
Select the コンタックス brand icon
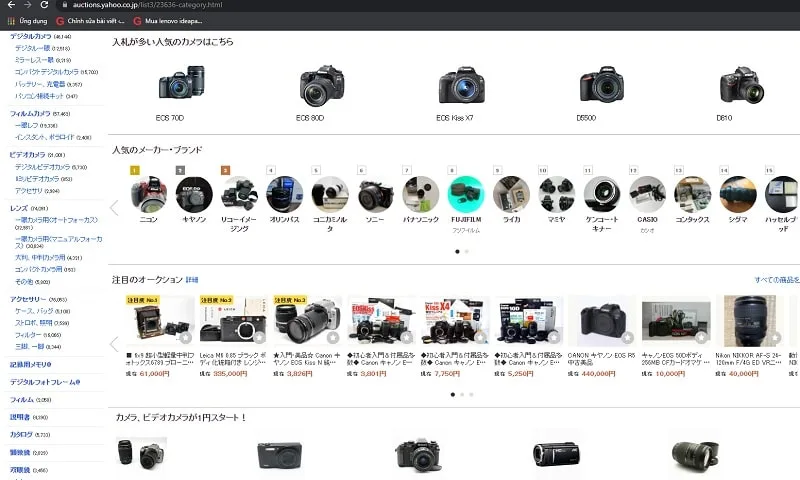692,194
